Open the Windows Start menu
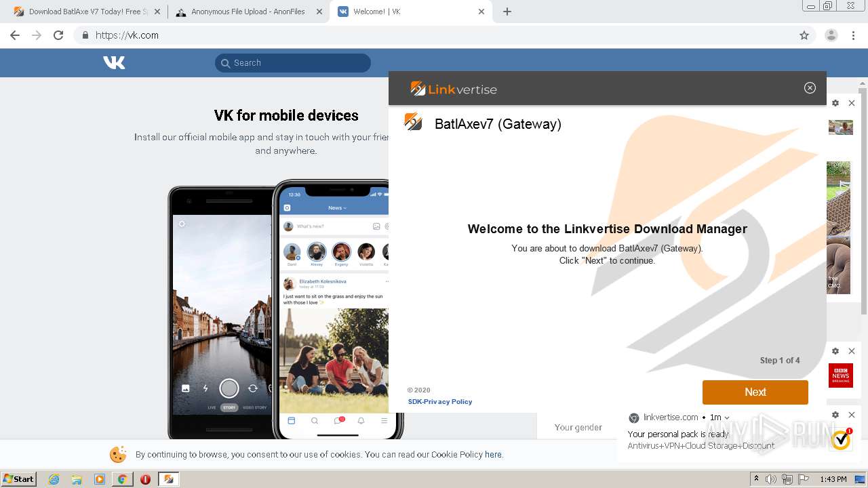This screenshot has height=488, width=868. click(x=19, y=479)
